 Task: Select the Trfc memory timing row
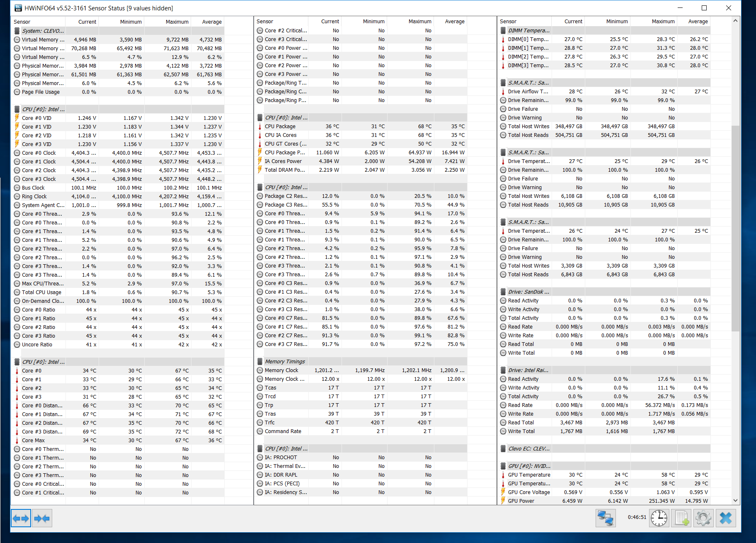point(361,423)
